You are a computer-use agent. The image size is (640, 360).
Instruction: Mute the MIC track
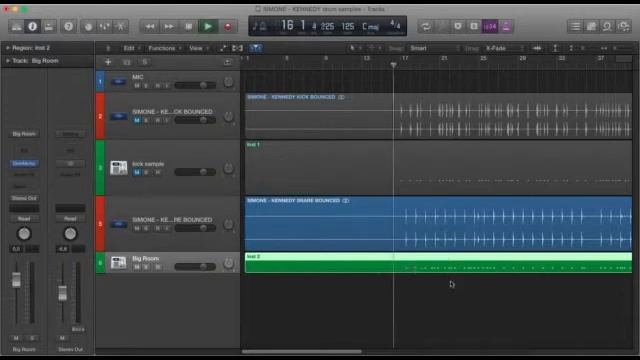[137, 86]
